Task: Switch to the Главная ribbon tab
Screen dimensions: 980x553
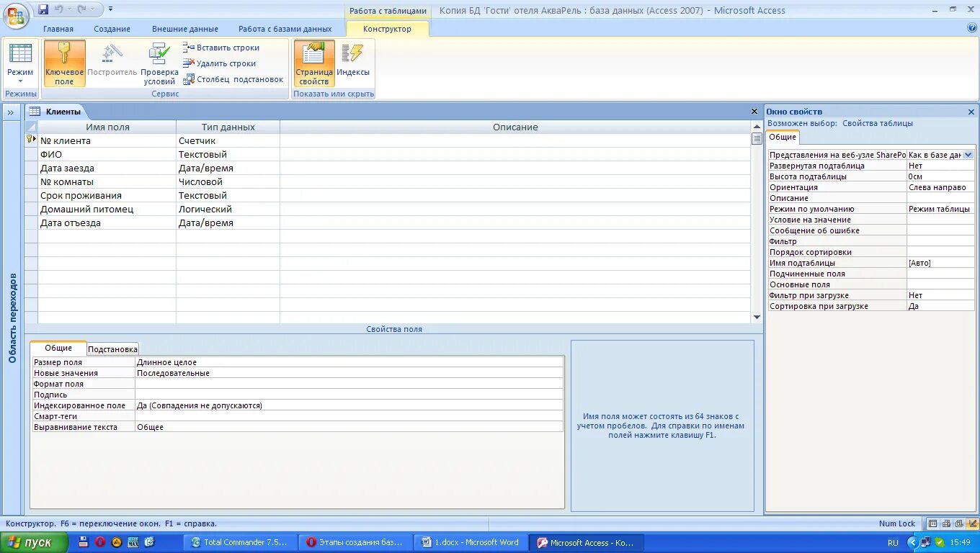Action: pyautogui.click(x=58, y=29)
